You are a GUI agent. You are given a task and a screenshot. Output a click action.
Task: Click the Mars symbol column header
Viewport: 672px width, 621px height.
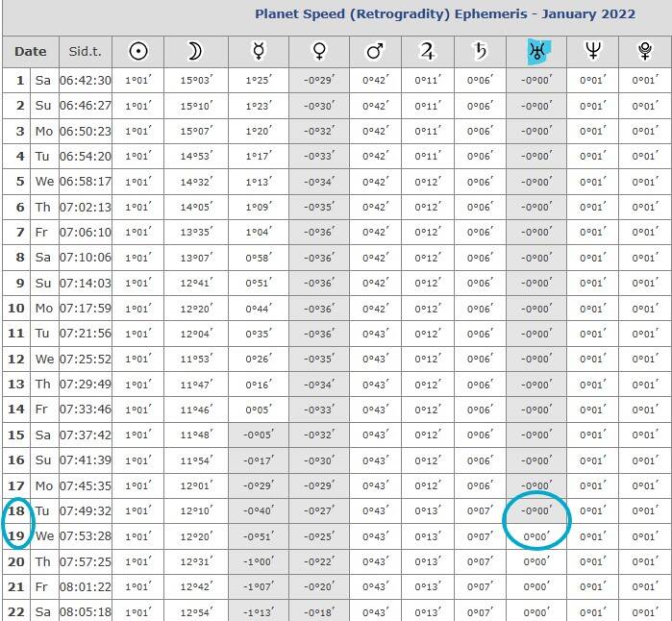(375, 51)
